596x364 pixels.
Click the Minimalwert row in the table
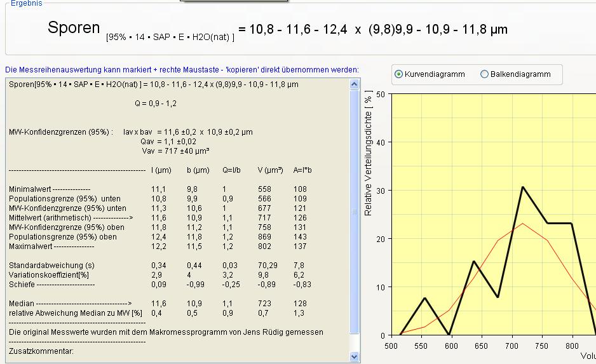coord(50,189)
